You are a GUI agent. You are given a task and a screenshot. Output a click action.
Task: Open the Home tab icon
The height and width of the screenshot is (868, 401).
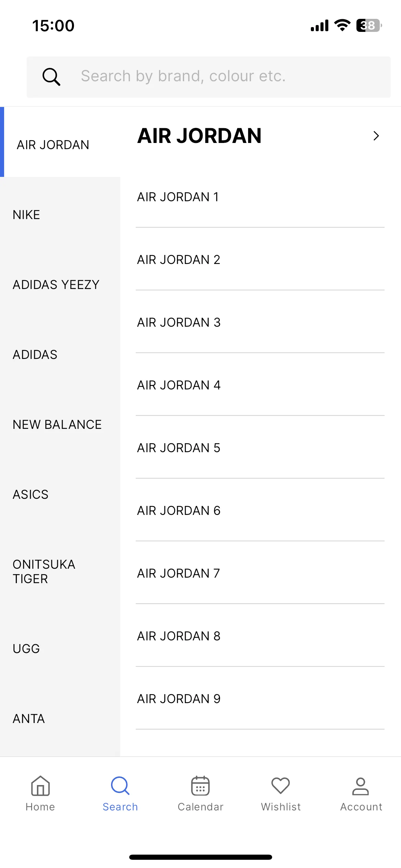pyautogui.click(x=40, y=786)
